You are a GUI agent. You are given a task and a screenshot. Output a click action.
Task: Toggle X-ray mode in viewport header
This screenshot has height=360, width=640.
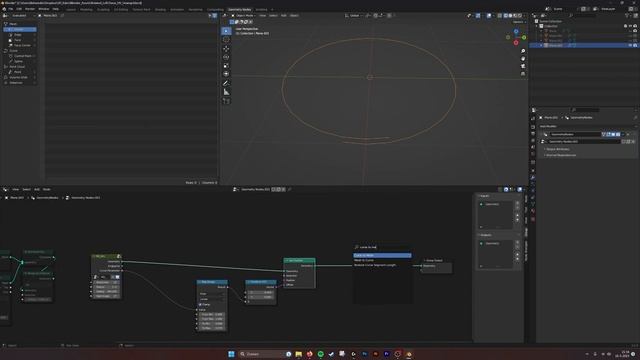click(x=500, y=16)
